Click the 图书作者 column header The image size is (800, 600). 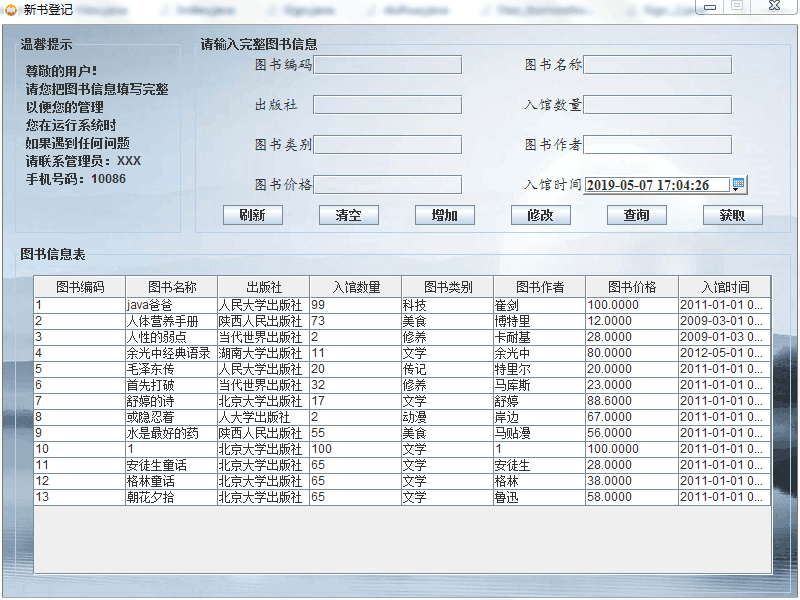pos(539,287)
